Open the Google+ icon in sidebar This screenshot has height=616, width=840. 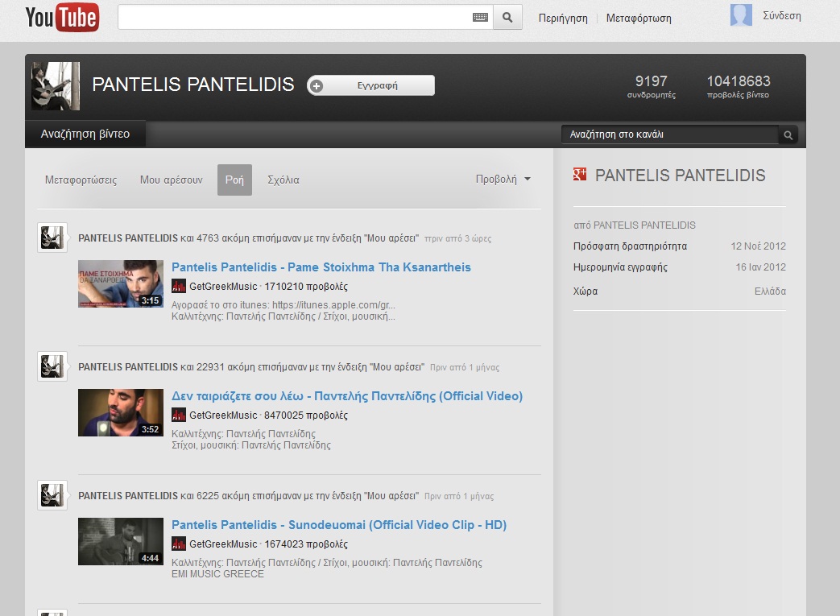point(580,174)
